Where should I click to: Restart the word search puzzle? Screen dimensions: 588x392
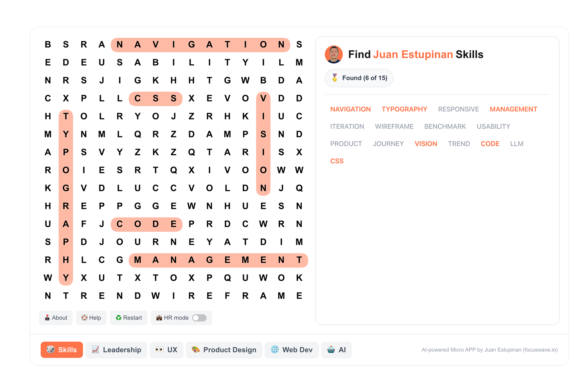click(x=129, y=318)
